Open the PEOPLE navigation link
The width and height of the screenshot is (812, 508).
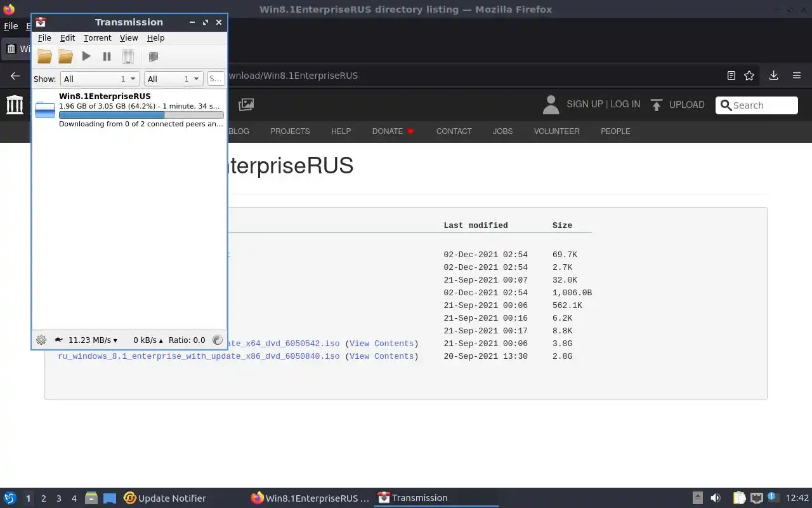click(615, 131)
